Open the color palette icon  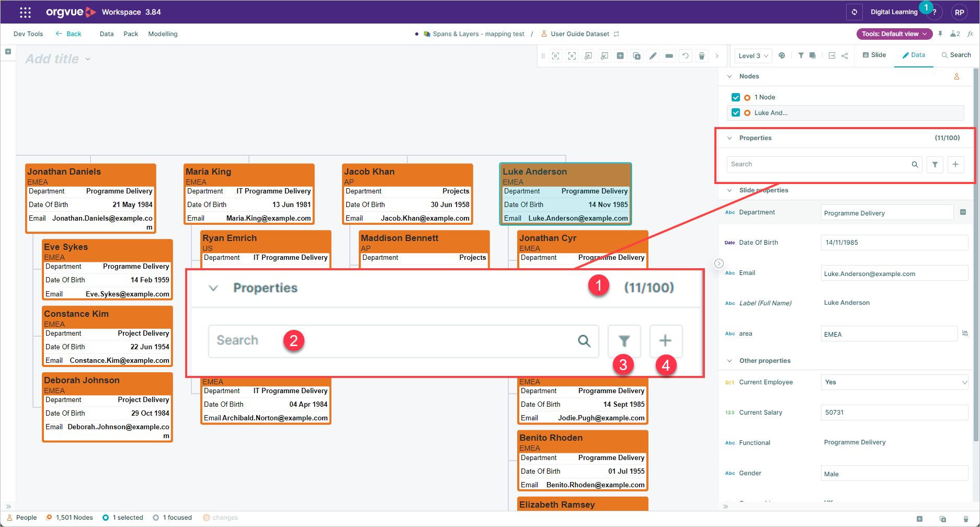tap(782, 55)
